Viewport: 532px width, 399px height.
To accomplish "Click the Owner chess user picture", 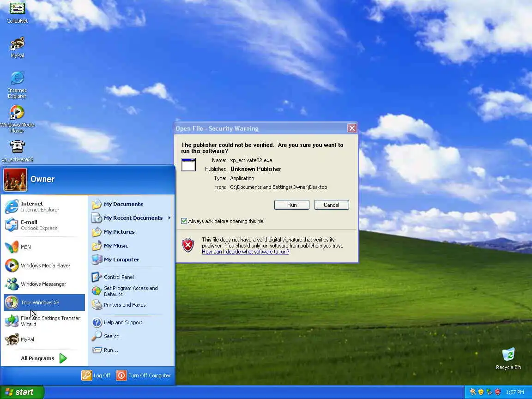I will click(15, 180).
